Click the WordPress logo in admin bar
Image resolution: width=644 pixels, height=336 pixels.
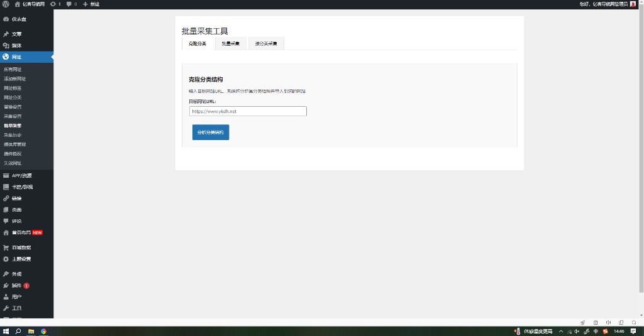pos(6,4)
